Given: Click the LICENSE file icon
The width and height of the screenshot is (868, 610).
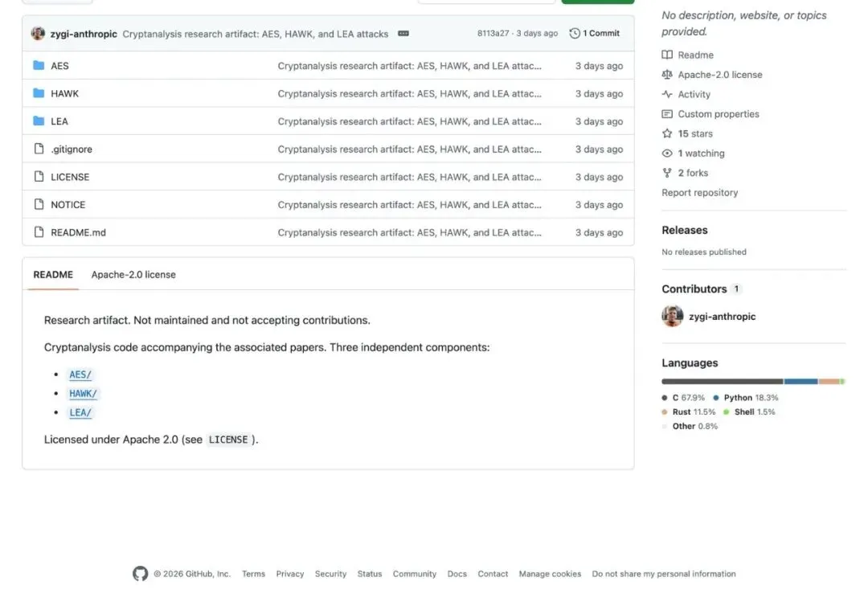Looking at the screenshot, I should tap(39, 176).
